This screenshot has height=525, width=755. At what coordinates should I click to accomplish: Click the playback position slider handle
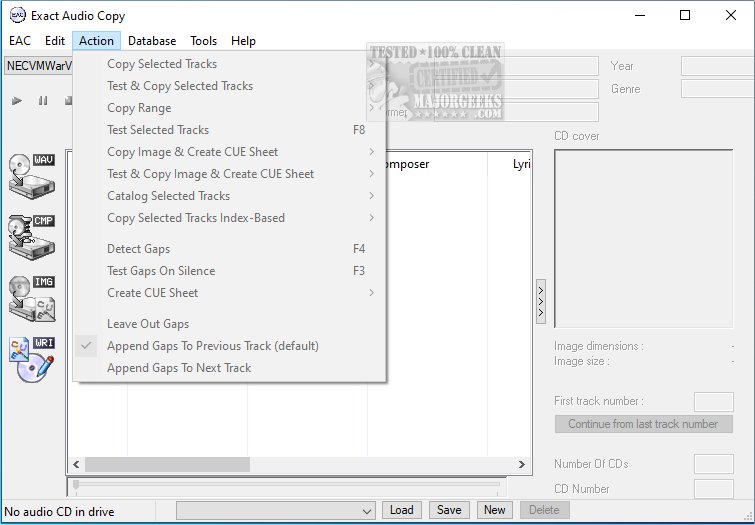pyautogui.click(x=76, y=485)
